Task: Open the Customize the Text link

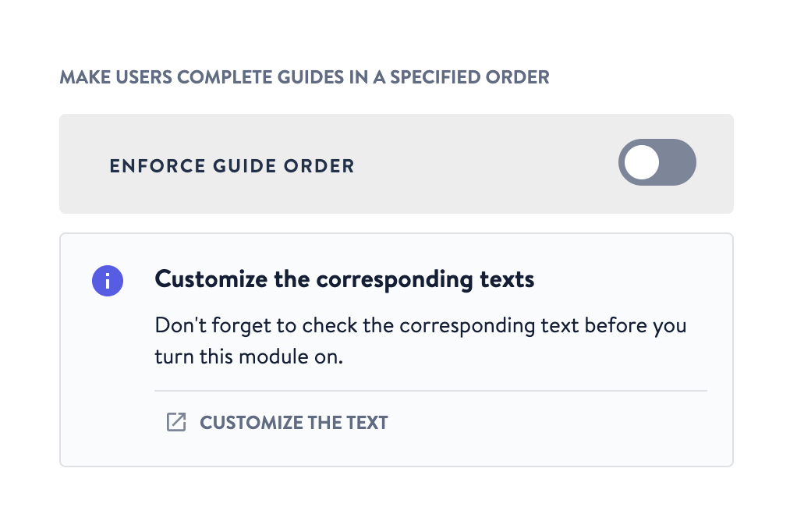Action: click(x=293, y=423)
